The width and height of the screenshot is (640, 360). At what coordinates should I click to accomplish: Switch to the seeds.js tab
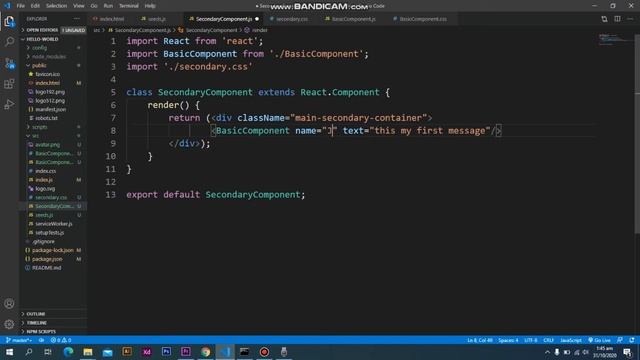coord(157,19)
